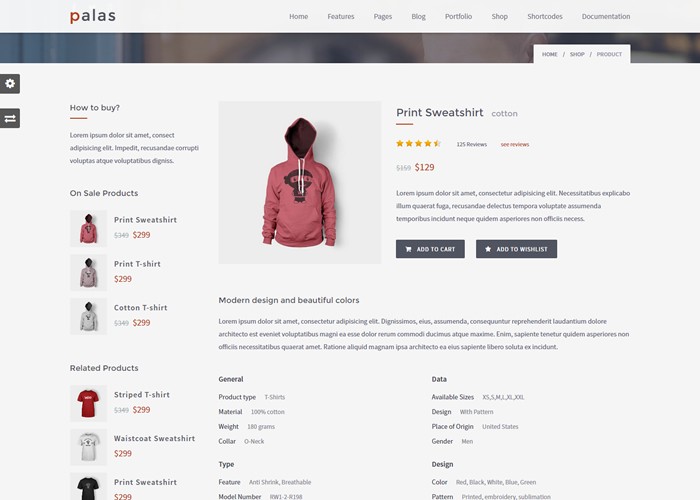700x500 pixels.
Task: Open the settings gear side panel
Action: 10,83
